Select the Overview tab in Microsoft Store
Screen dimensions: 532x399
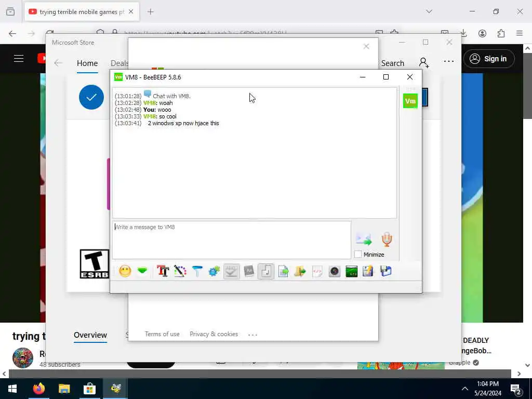click(90, 335)
